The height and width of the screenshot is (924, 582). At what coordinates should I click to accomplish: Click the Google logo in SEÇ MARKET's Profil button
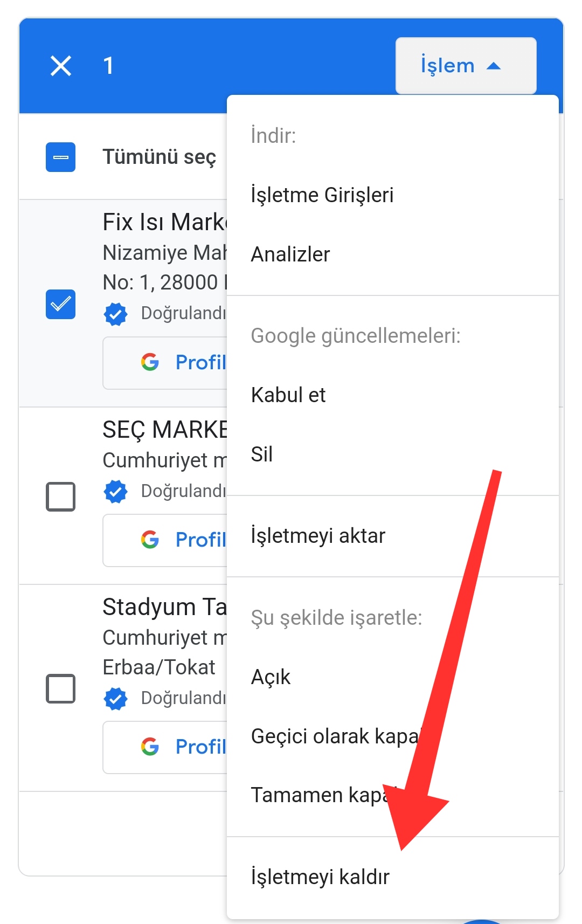click(x=150, y=540)
